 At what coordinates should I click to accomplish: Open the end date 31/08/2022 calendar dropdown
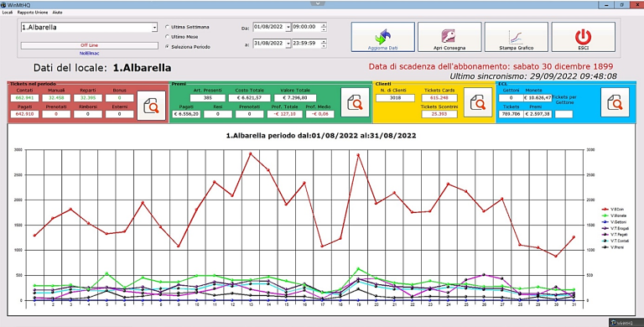click(x=288, y=43)
